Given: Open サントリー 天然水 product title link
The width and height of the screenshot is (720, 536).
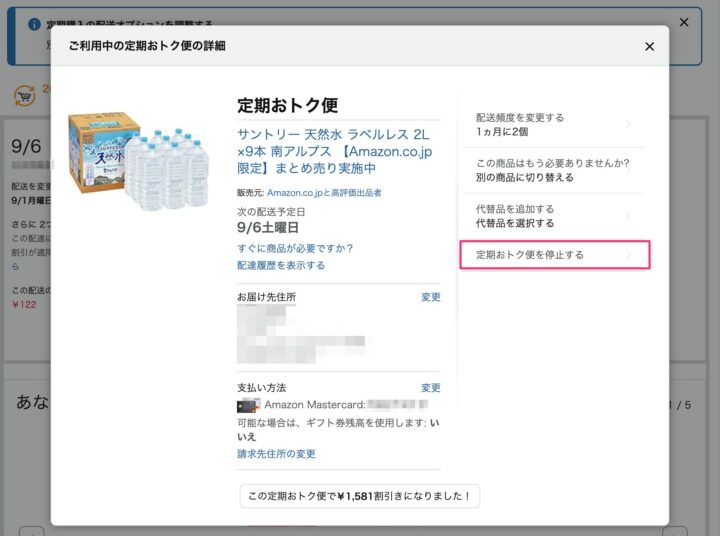Looking at the screenshot, I should pyautogui.click(x=334, y=151).
